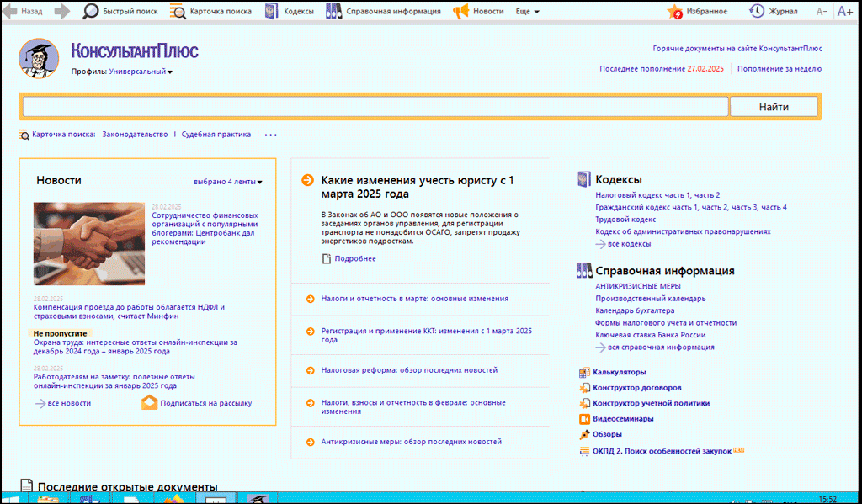Image resolution: width=862 pixels, height=504 pixels.
Task: Open Обзоры via its pen icon
Action: click(x=584, y=434)
